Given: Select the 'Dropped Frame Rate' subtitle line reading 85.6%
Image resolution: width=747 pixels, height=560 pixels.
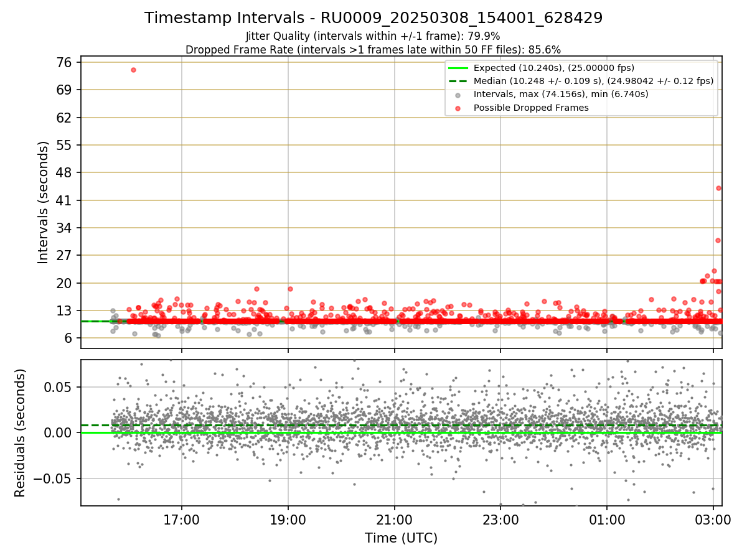Looking at the screenshot, I should point(374,50).
